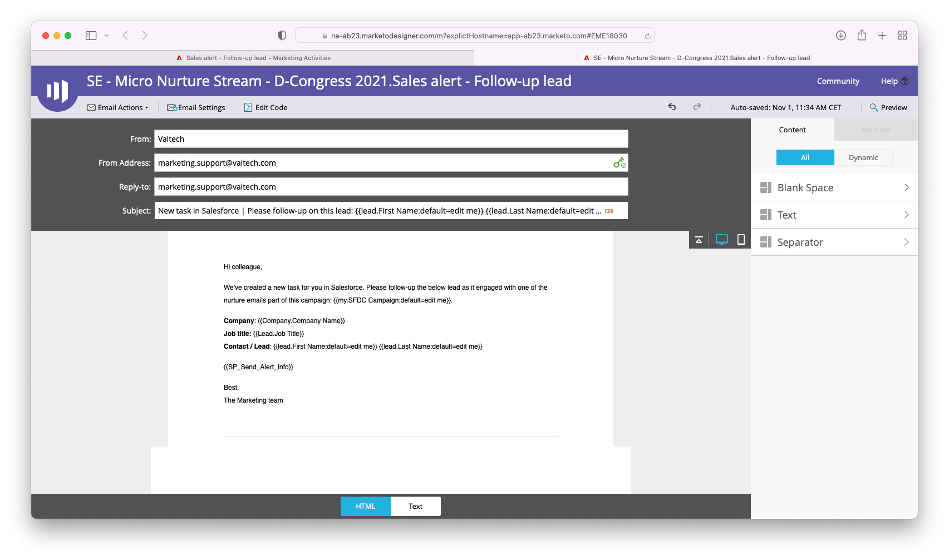Show Safari downloads
949x560 pixels.
[x=841, y=36]
